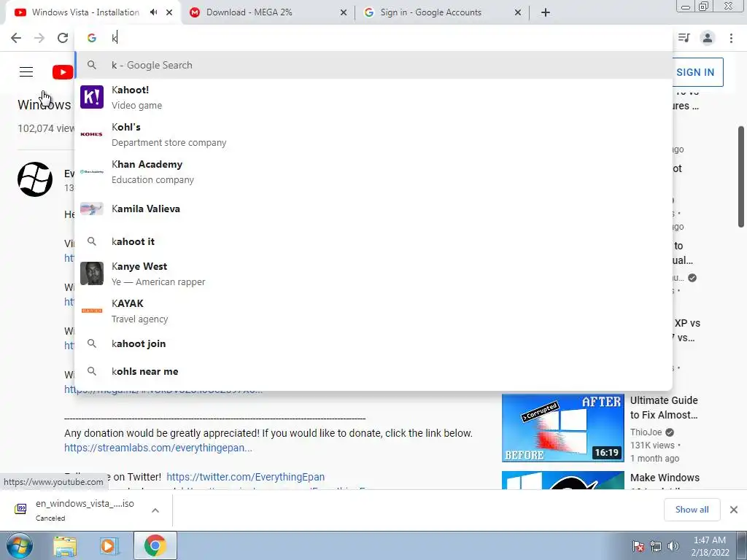Click the Kanye West portrait thumbnail
Viewport: 747px width, 560px height.
(91, 273)
